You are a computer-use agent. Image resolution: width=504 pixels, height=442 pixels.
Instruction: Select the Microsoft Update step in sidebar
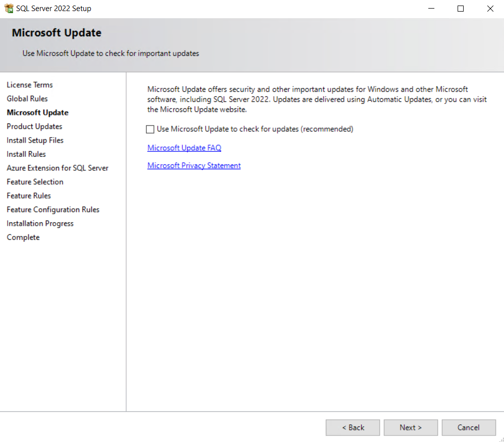click(x=38, y=112)
